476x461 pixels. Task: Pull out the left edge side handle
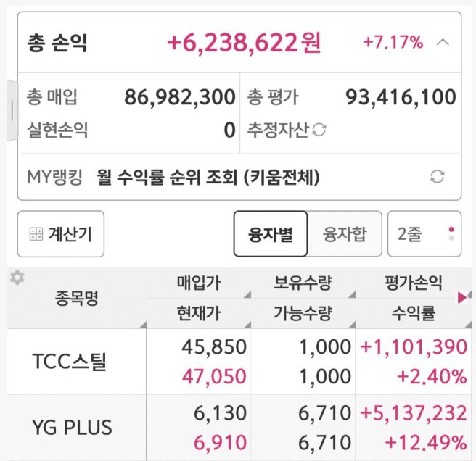point(12,111)
